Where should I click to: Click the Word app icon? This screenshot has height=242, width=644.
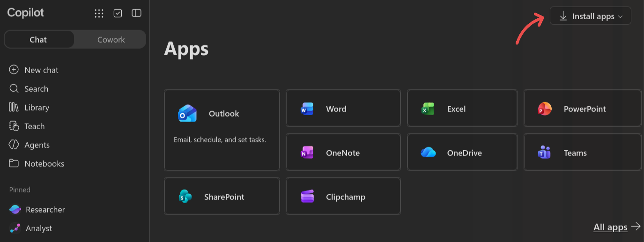pyautogui.click(x=307, y=109)
